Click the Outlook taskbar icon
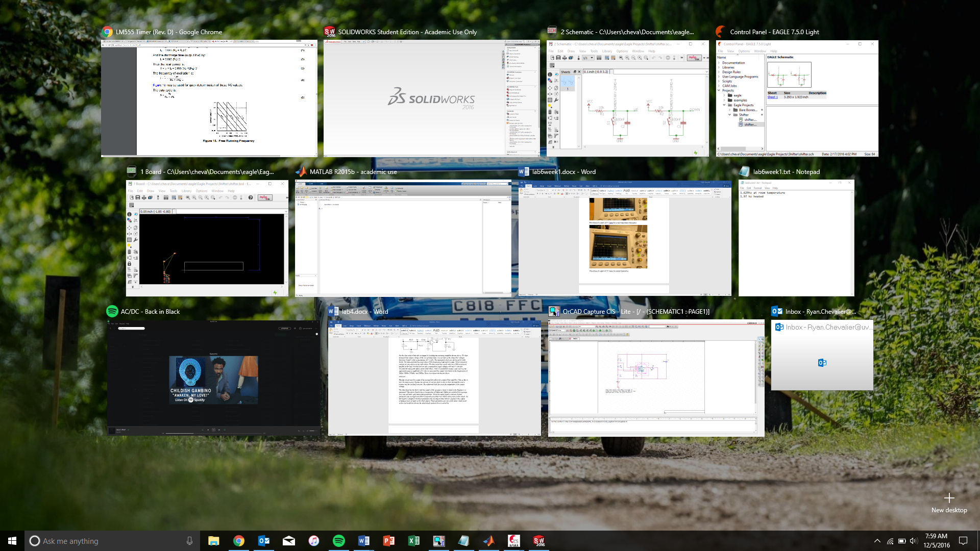The image size is (980, 551). 263,541
